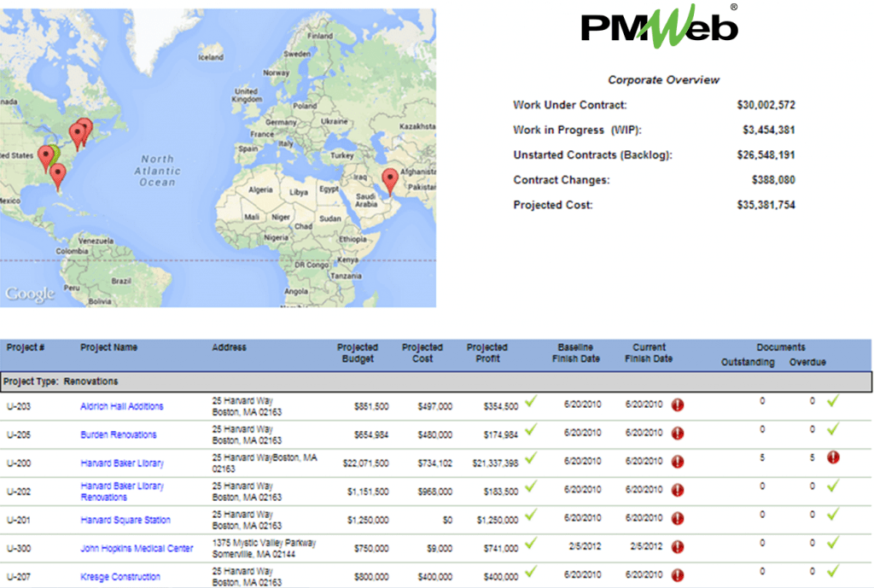Click overdue documents checkmark in U-300 row
This screenshot has width=874, height=588.
(x=833, y=543)
